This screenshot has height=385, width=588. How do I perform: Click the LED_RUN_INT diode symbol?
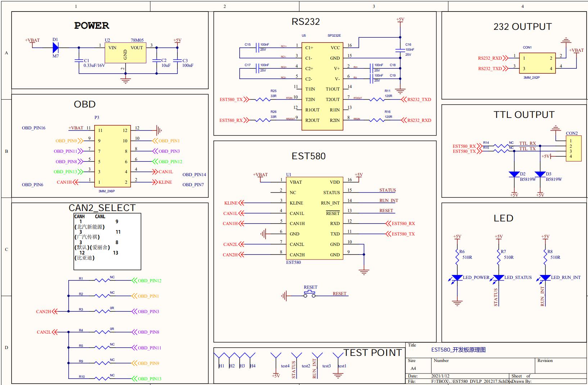coord(545,278)
